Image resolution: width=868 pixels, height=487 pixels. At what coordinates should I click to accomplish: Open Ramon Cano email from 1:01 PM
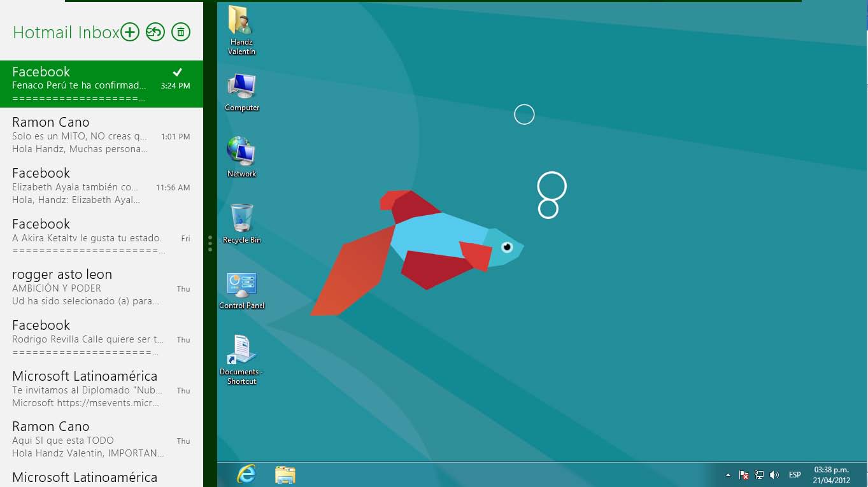101,135
